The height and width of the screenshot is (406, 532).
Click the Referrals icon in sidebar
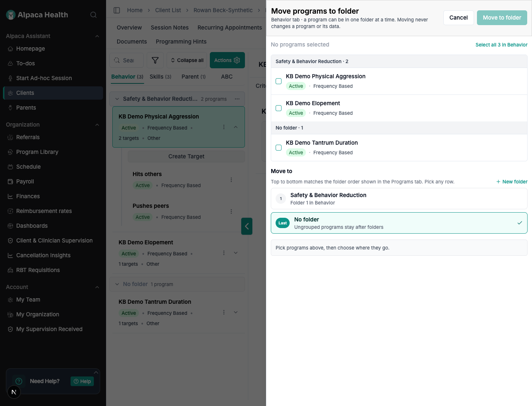[x=10, y=137]
